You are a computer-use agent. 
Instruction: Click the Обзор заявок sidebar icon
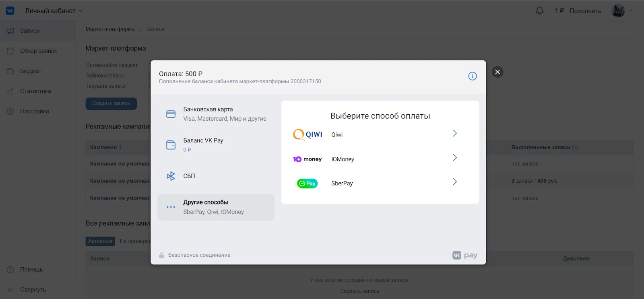tap(10, 51)
